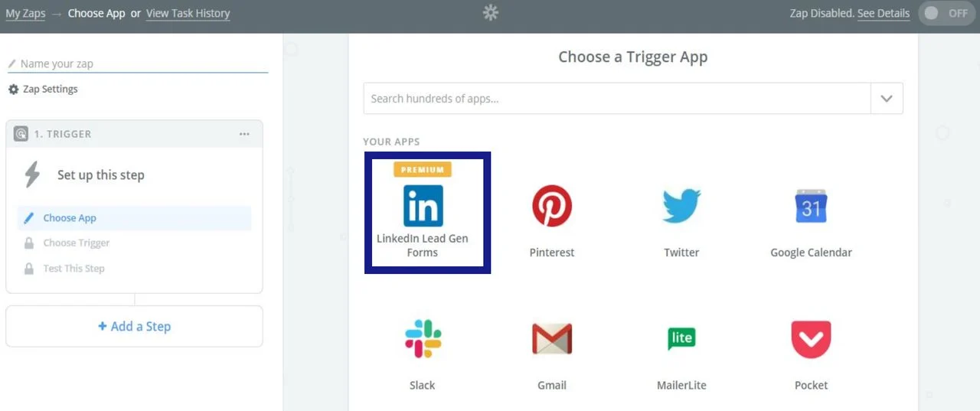Go to the My Zaps link
This screenshot has height=411, width=980.
pyautogui.click(x=25, y=14)
